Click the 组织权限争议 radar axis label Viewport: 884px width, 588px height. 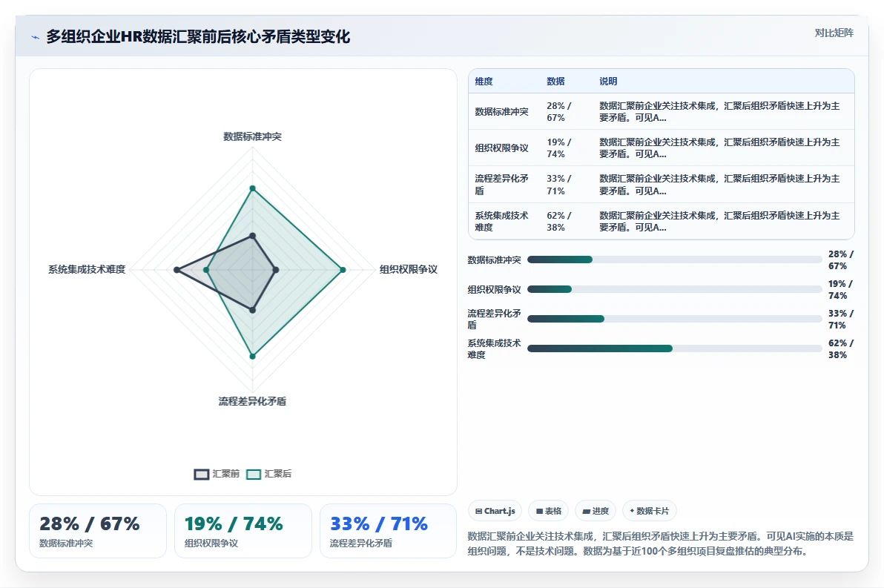click(408, 269)
